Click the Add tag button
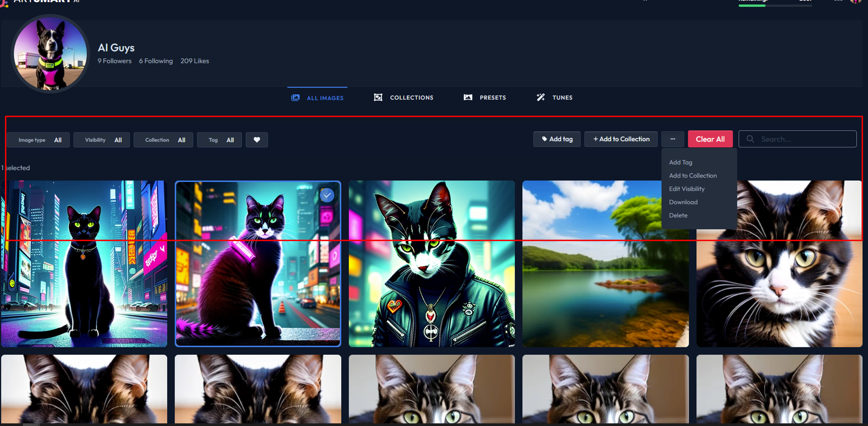Viewport: 868px width, 426px height. 557,139
